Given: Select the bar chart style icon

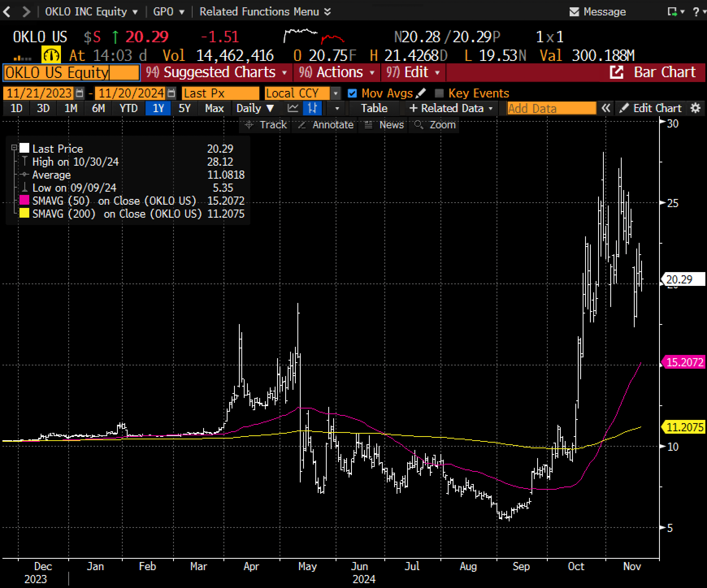Looking at the screenshot, I should click(x=313, y=108).
